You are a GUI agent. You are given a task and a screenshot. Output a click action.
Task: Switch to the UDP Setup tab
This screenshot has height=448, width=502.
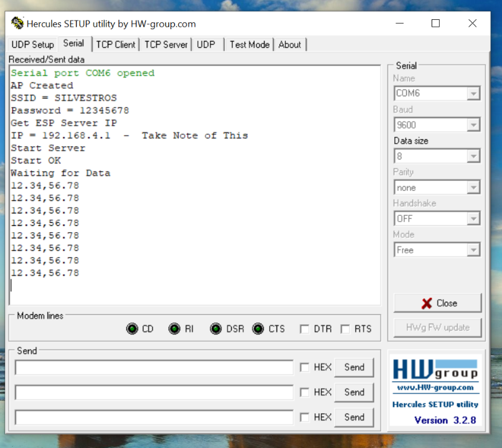click(32, 44)
